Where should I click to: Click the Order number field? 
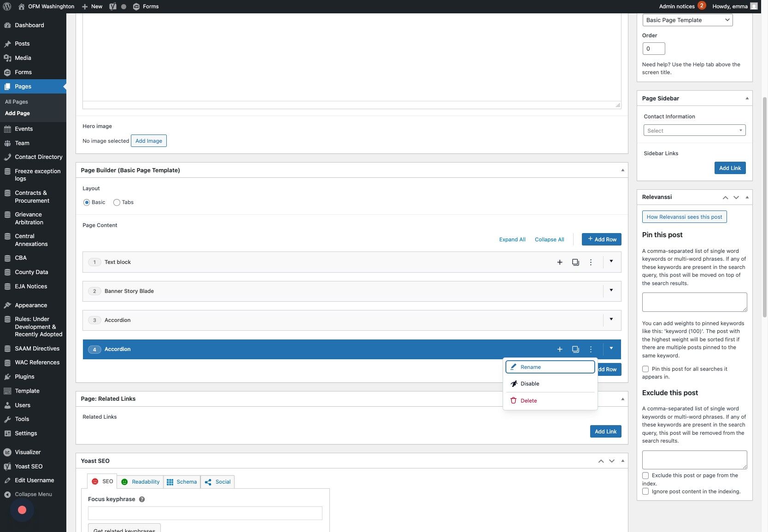coord(654,49)
